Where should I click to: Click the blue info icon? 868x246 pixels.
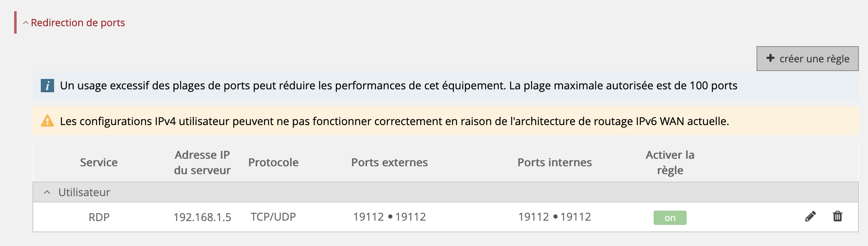tap(47, 86)
